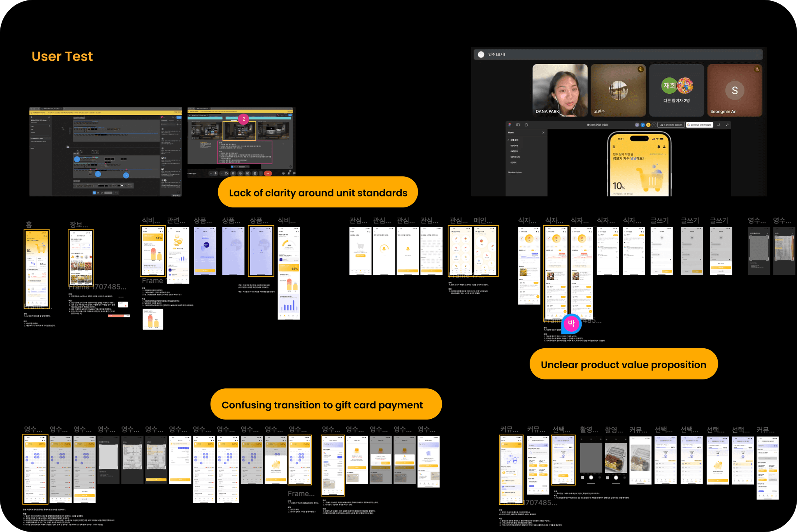Screen dimensions: 797x532
Task: Click the red end call button
Action: coord(268,174)
